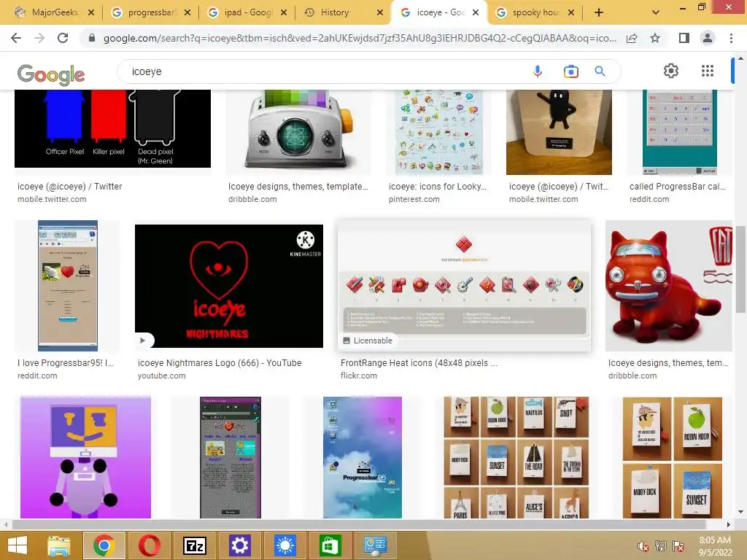Open the Store from the taskbar
This screenshot has width=747, height=560.
(330, 545)
